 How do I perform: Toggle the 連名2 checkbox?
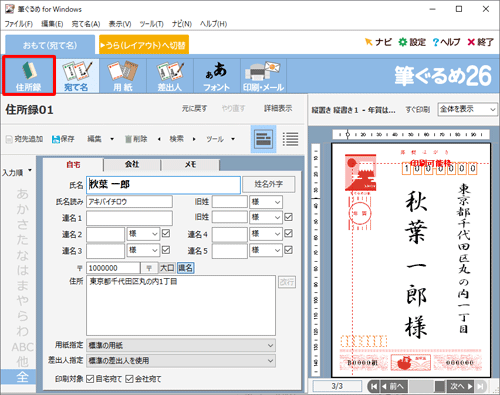pos(166,233)
